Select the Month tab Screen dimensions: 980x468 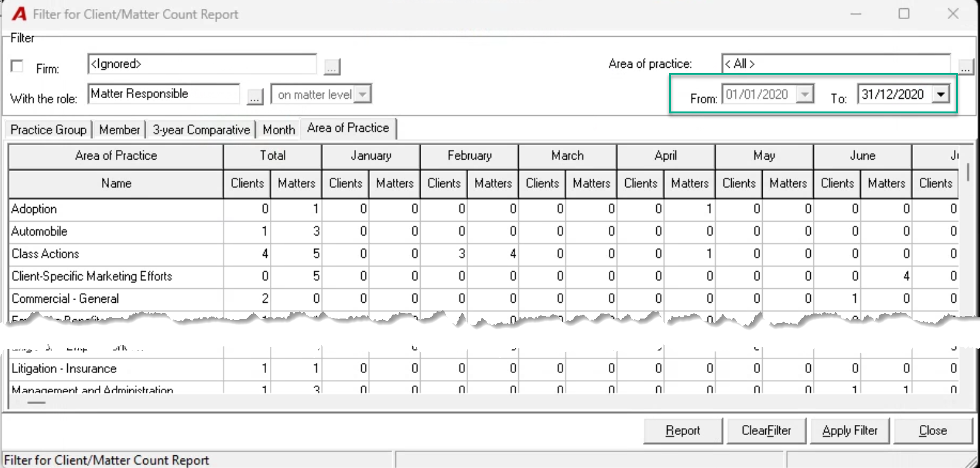(279, 129)
